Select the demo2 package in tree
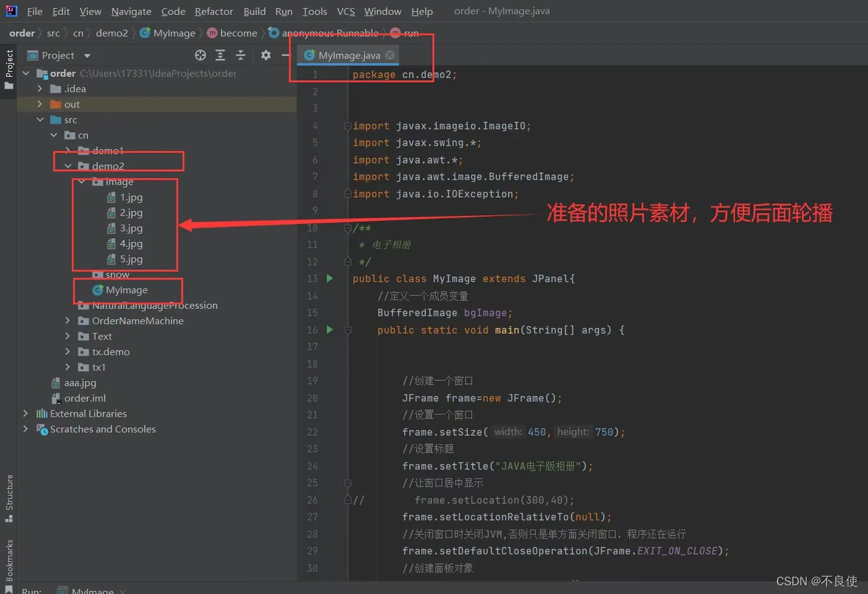Screen dimensions: 868x594 pos(102,166)
